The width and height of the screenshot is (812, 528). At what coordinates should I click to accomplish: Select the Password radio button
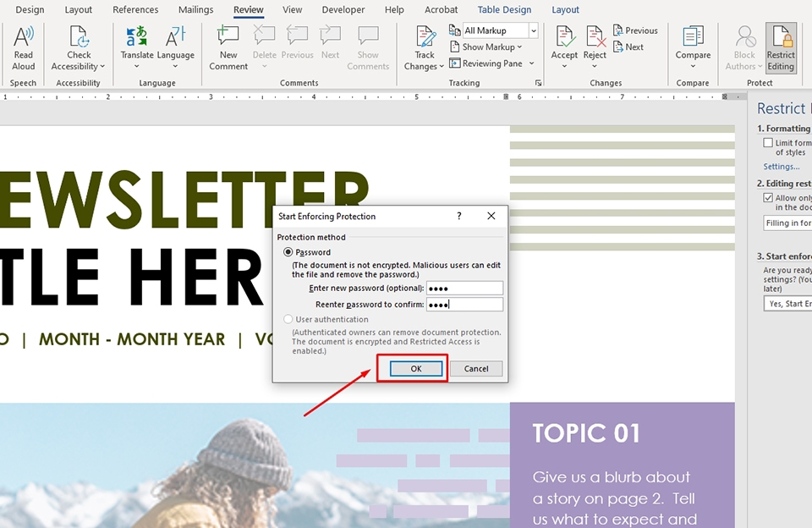pyautogui.click(x=288, y=252)
